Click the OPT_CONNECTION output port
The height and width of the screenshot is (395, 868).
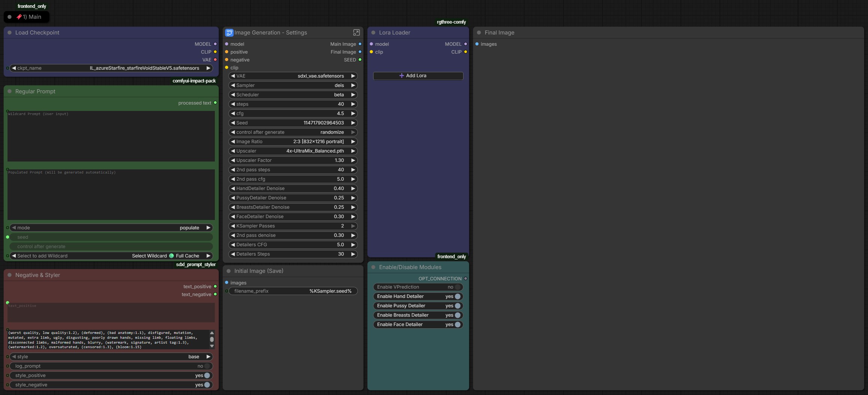[x=466, y=278]
